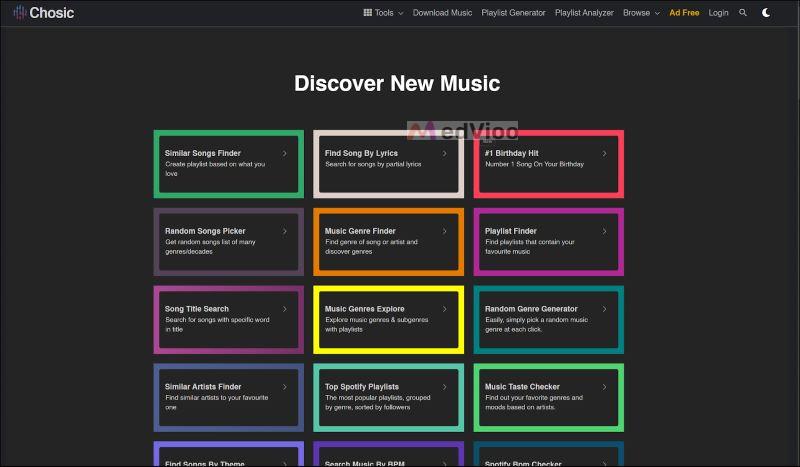Image resolution: width=800 pixels, height=467 pixels.
Task: Toggle dark mode moon icon
Action: coord(766,13)
